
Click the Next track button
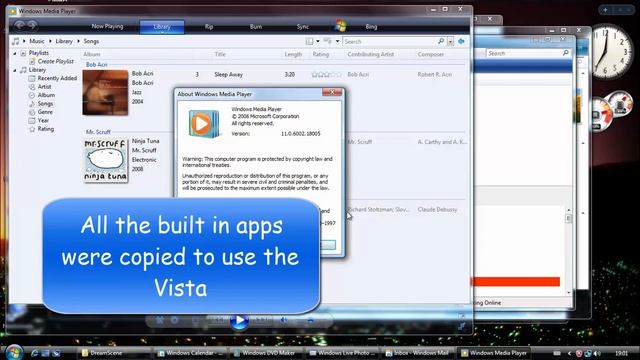pos(261,321)
